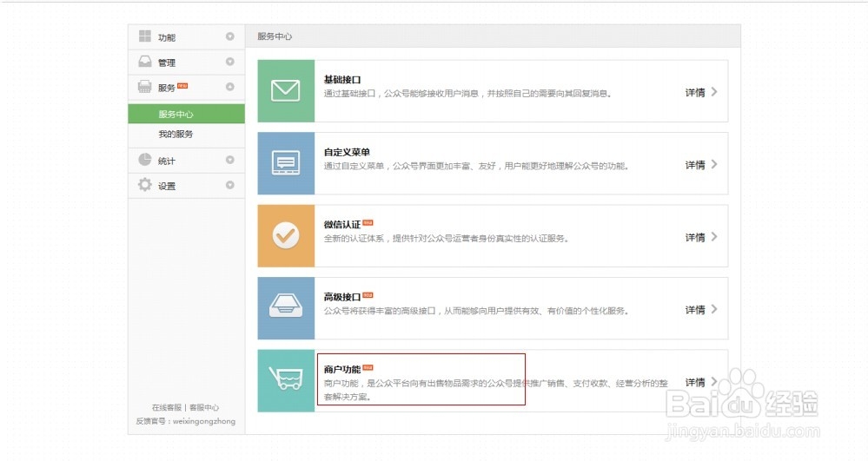Click the blue tray icon of 高级接口
Viewport: 868px width, 461px height.
286,308
